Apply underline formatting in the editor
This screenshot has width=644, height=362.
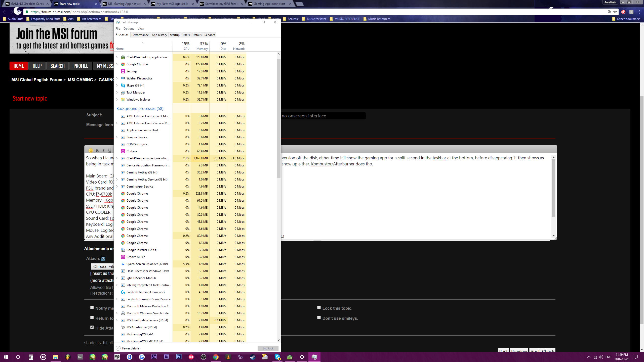[109, 150]
